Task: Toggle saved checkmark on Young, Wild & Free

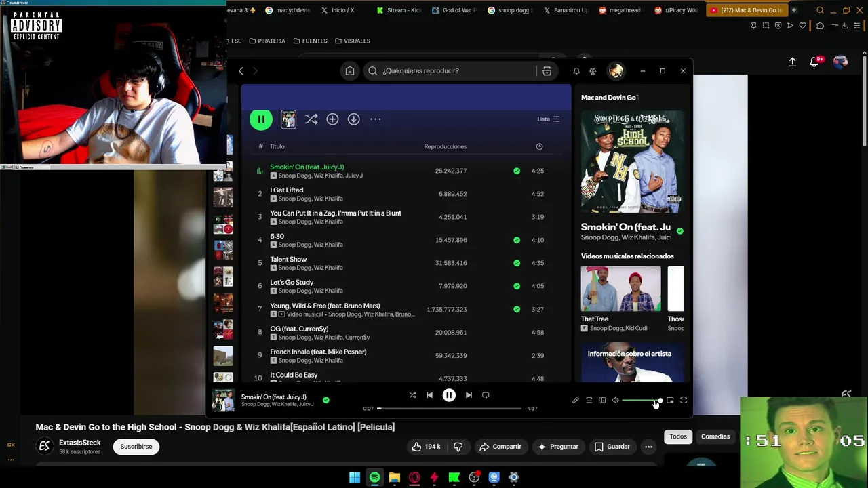Action: tap(517, 310)
